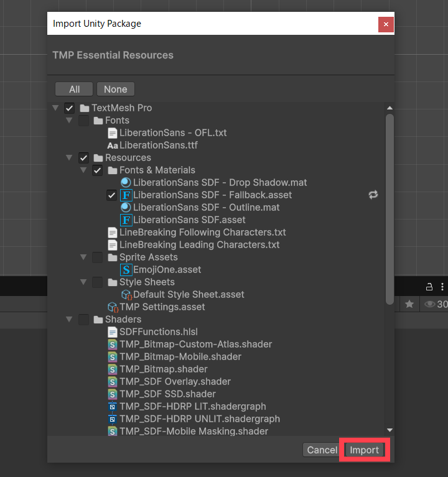
Task: Click the Fallback.asset font asset icon
Action: 126,195
